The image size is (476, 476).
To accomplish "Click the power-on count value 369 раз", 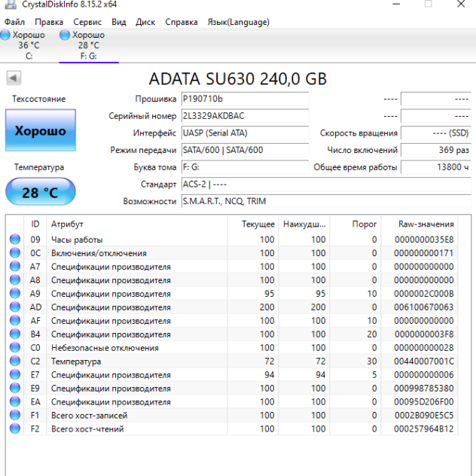I will click(436, 150).
